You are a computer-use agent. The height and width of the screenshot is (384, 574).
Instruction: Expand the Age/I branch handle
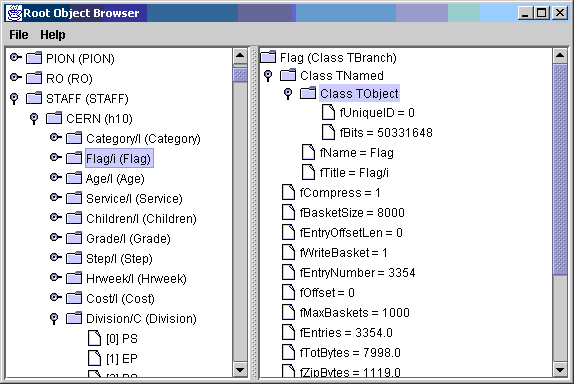[x=56, y=177]
